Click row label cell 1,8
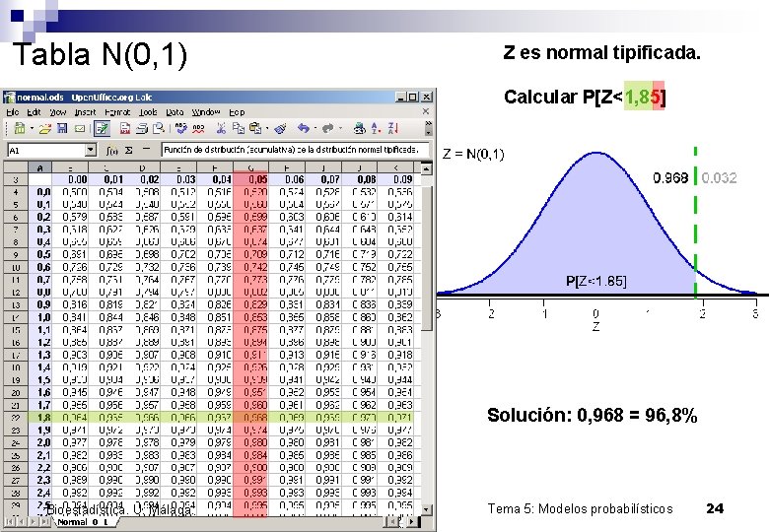 (x=40, y=418)
